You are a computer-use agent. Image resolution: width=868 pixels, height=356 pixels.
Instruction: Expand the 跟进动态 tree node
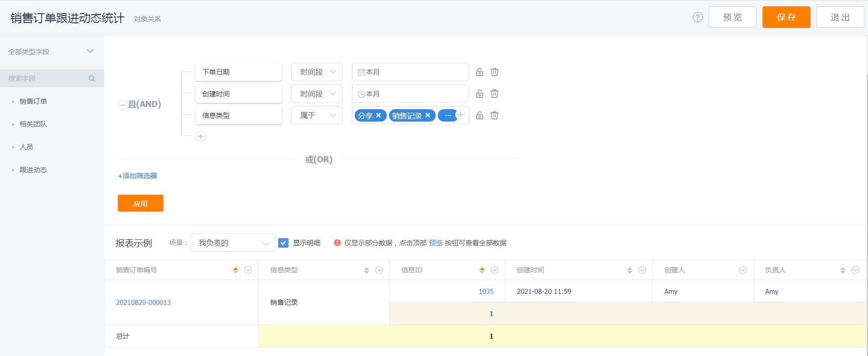(13, 170)
